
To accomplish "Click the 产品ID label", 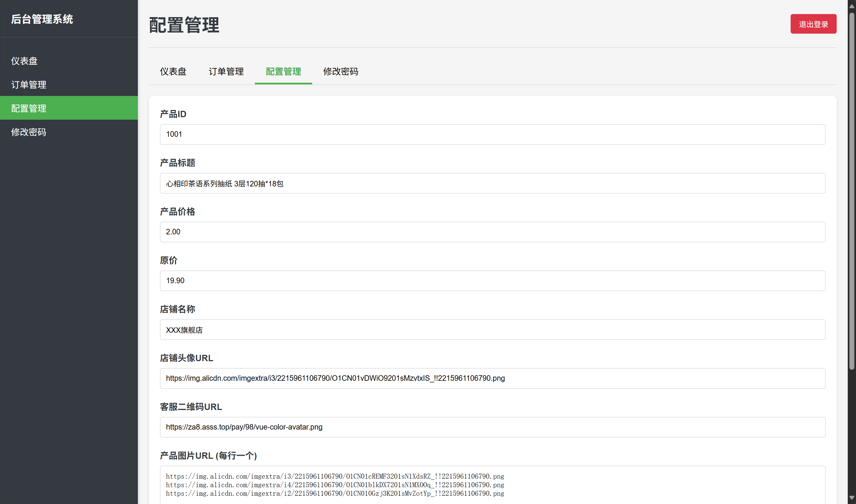I will coord(173,114).
